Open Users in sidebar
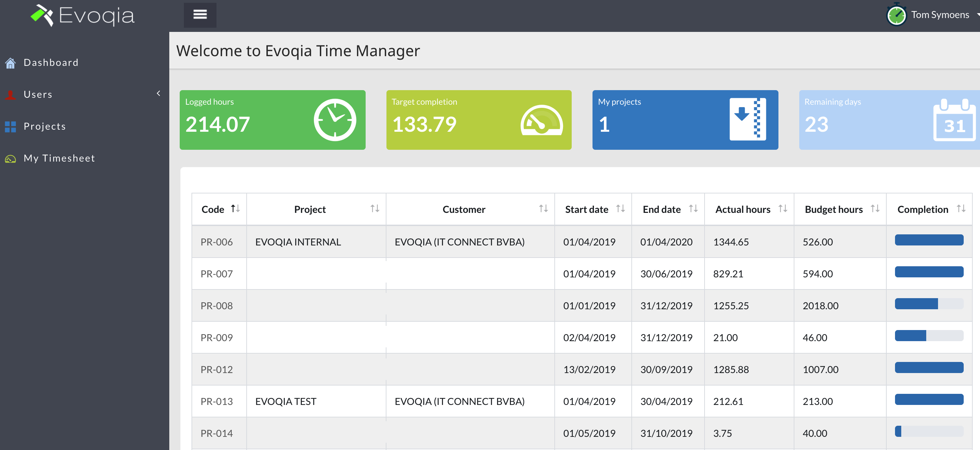Image resolution: width=980 pixels, height=450 pixels. 38,95
